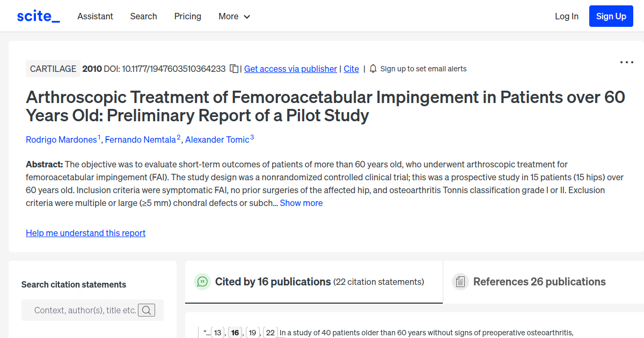Click the scite_ logo
The image size is (644, 338).
[x=38, y=16]
